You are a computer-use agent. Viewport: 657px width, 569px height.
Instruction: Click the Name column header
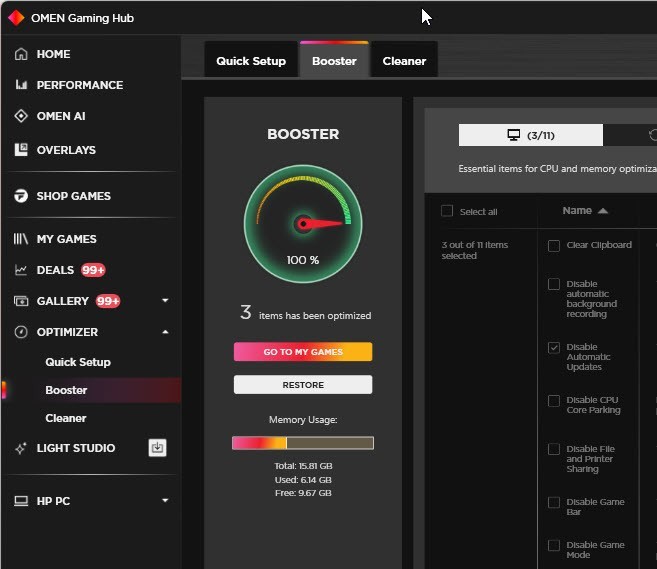pyautogui.click(x=577, y=211)
